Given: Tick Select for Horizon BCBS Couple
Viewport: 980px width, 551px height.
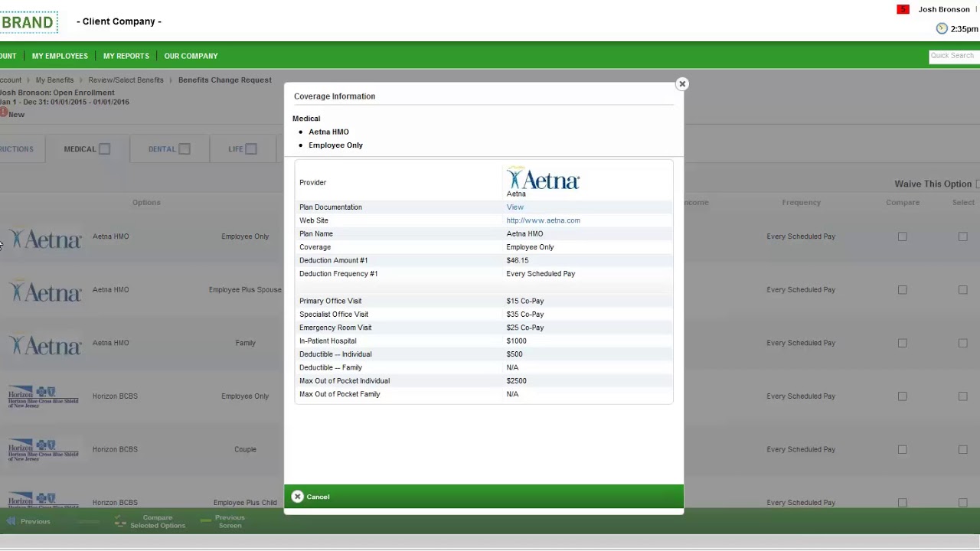Looking at the screenshot, I should pos(962,449).
